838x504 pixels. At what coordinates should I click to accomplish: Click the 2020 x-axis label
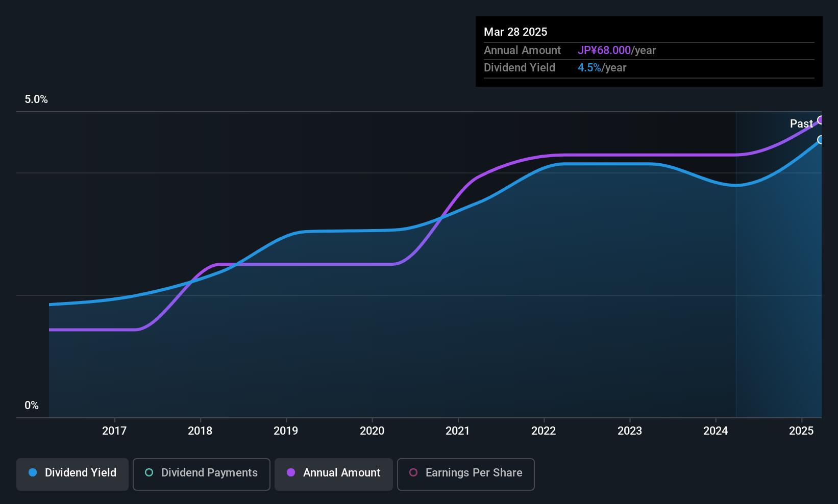(x=372, y=431)
